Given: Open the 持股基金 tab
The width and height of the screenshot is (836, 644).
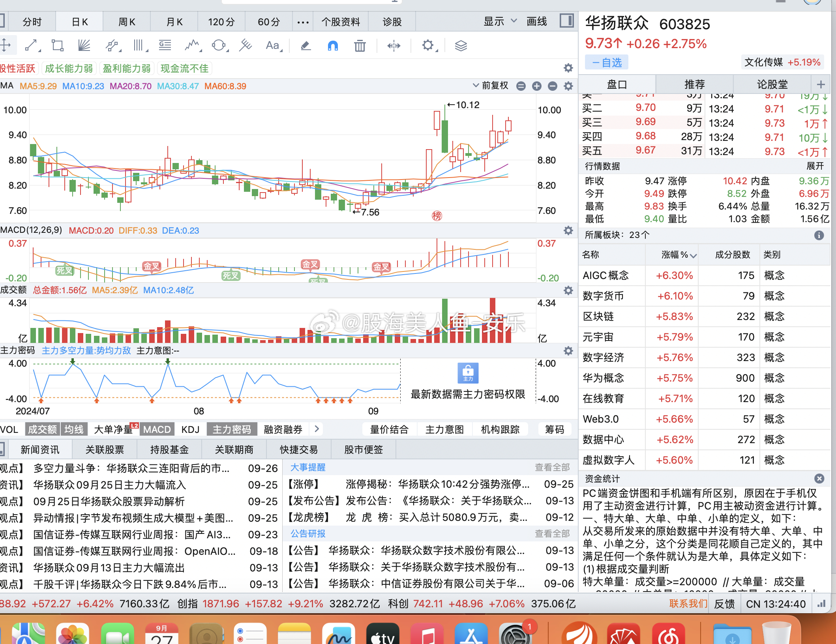Looking at the screenshot, I should (169, 449).
